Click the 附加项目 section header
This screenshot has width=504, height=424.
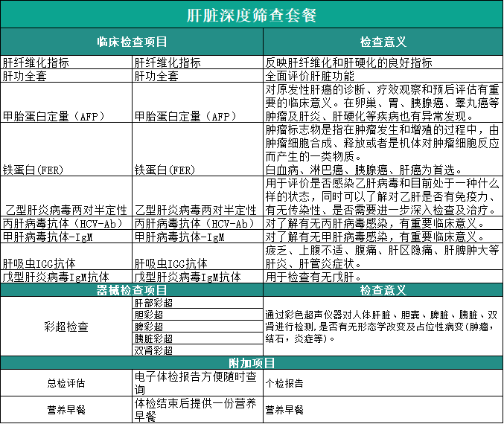pos(252,363)
